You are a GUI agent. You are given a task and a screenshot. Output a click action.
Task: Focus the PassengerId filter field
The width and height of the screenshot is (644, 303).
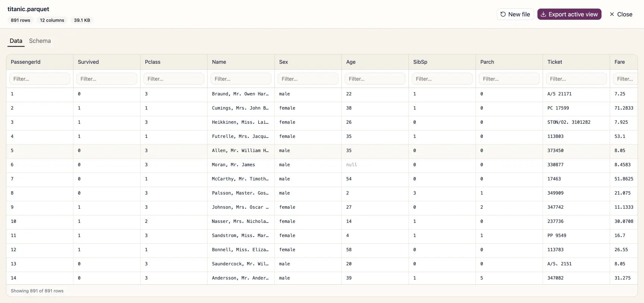click(x=40, y=79)
